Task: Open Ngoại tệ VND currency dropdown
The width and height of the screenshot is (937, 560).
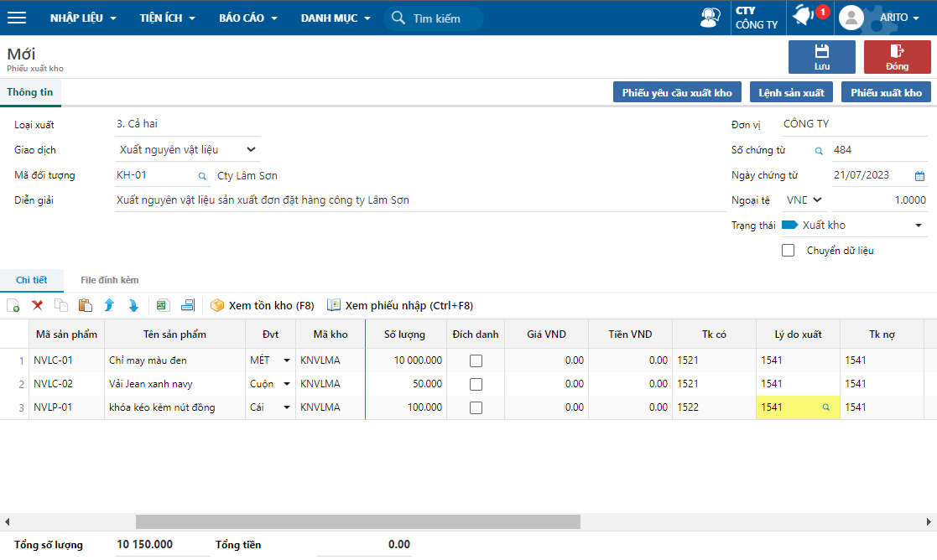Action: 804,200
